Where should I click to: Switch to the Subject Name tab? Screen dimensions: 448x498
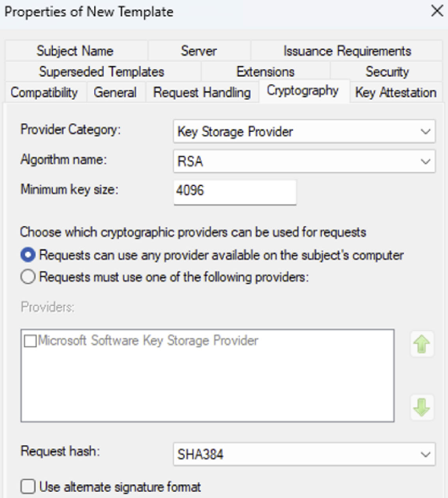(x=75, y=51)
